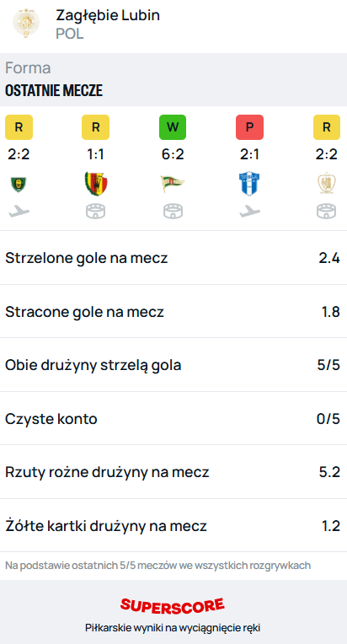Select the Korona Kielce striped crest
This screenshot has width=347, height=644.
coord(95,184)
